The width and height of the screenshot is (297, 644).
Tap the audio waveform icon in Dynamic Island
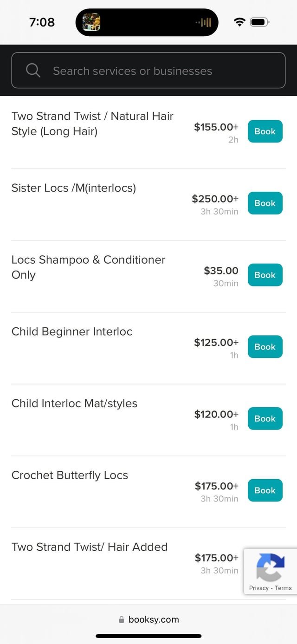point(203,22)
